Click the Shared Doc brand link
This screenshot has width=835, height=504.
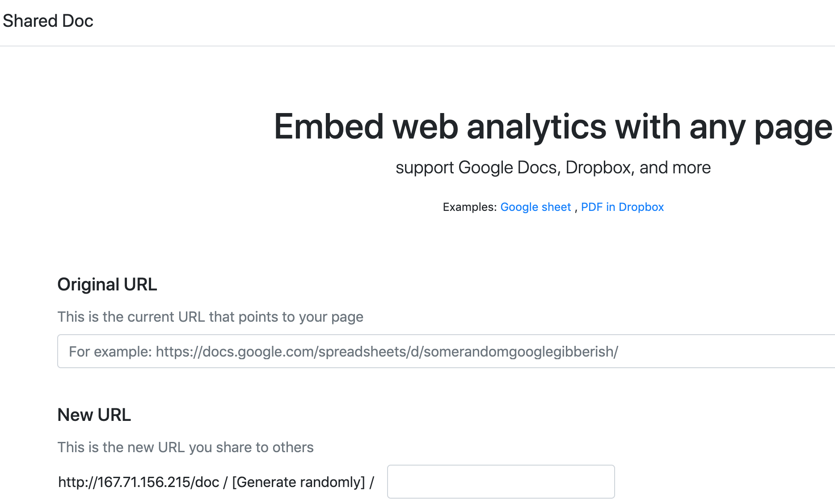pyautogui.click(x=48, y=21)
